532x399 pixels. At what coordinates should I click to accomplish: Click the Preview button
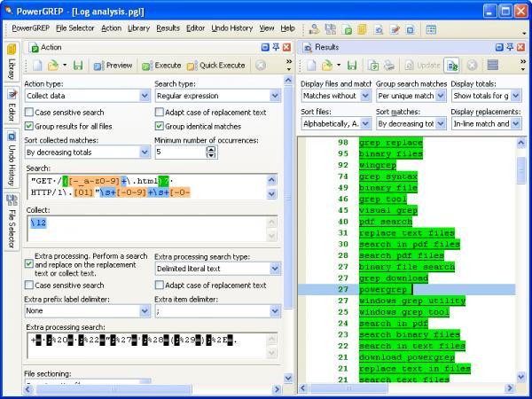pyautogui.click(x=113, y=65)
